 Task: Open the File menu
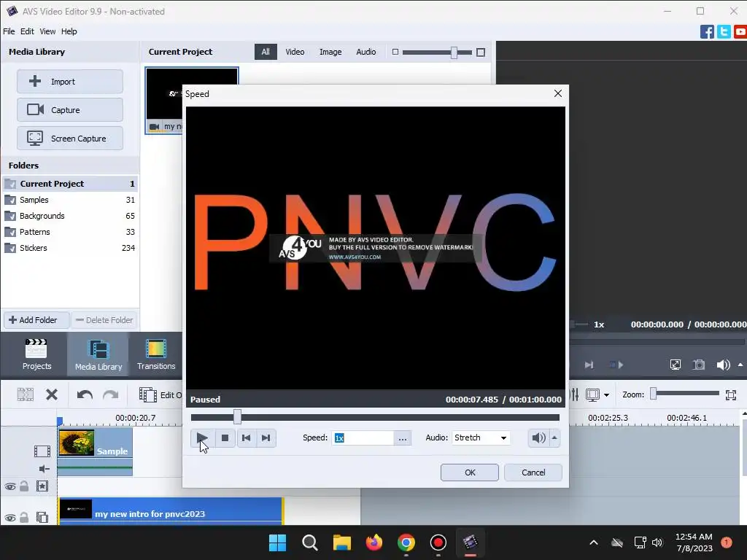tap(9, 31)
